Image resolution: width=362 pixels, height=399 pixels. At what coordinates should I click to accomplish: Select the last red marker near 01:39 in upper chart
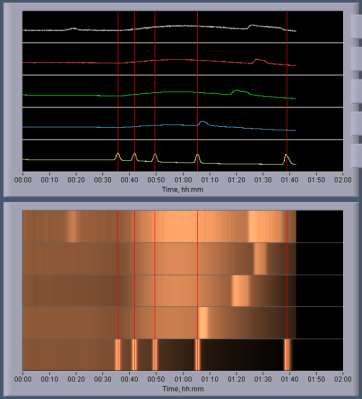point(287,91)
